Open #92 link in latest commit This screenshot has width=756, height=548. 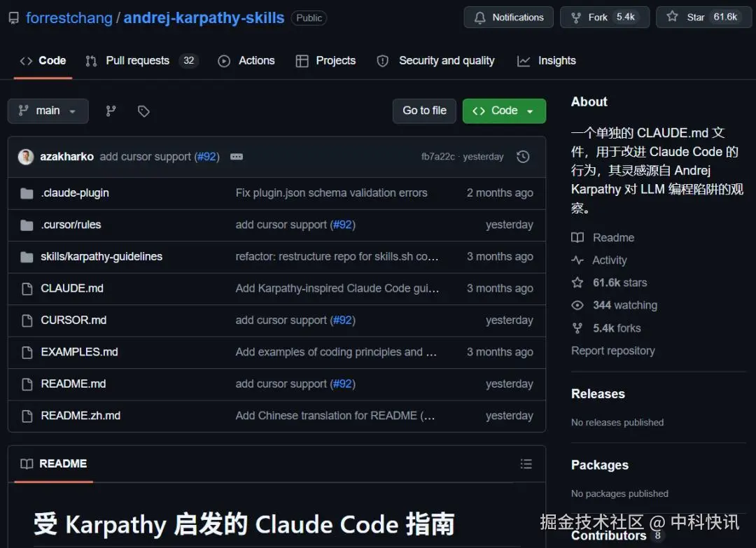pos(206,157)
